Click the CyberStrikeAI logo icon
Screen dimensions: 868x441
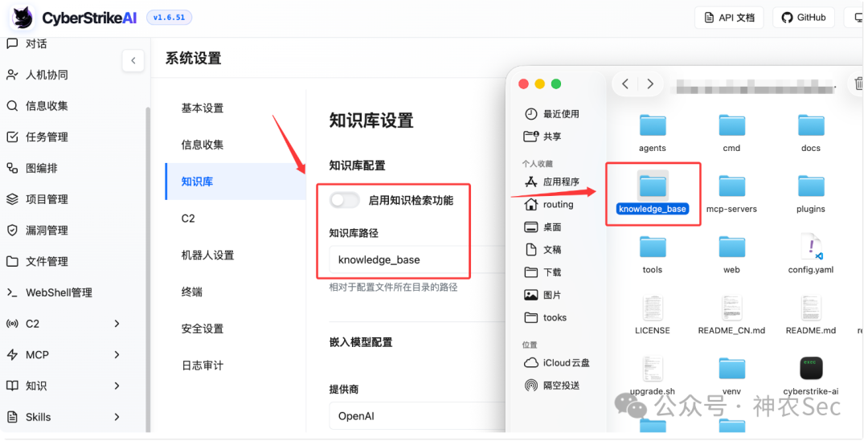23,18
